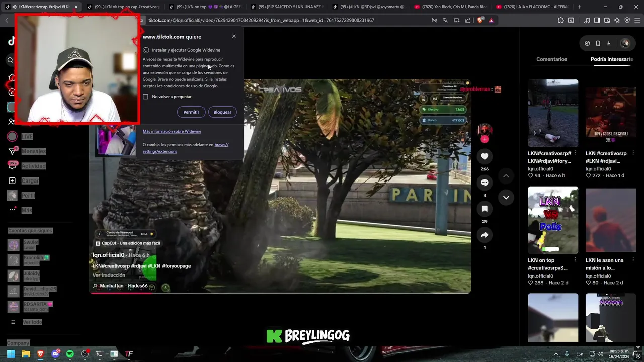Open Brave VPN shield icon in toolbar
Image resolution: width=644 pixels, height=362 pixels.
627,20
